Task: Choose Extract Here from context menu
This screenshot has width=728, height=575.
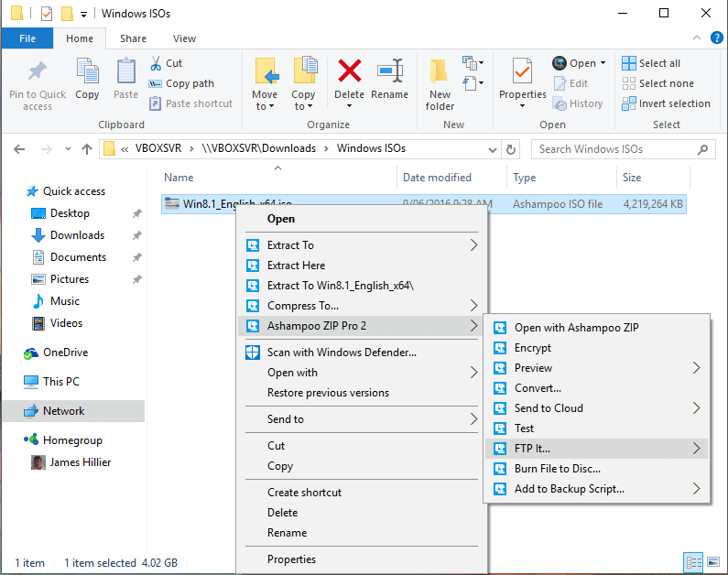Action: 296,266
